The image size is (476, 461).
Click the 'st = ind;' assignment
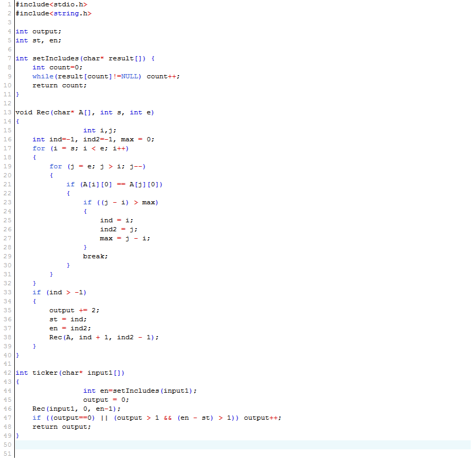pyautogui.click(x=68, y=319)
